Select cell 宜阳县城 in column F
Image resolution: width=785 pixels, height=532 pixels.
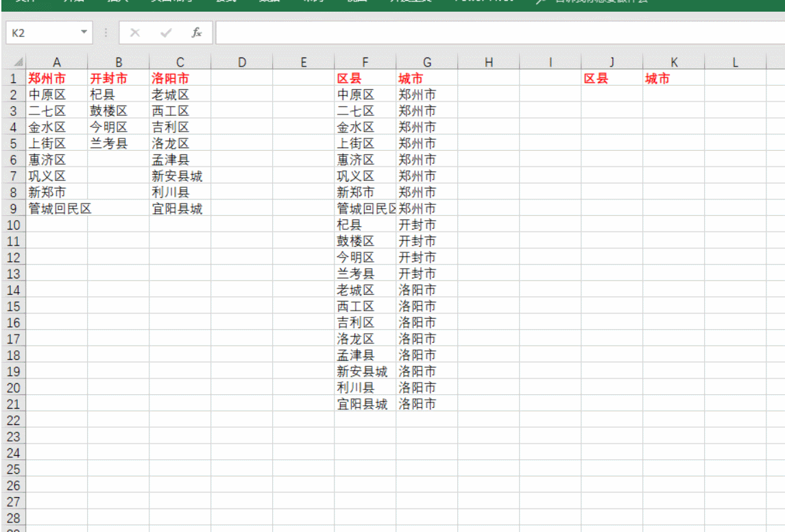(x=365, y=404)
